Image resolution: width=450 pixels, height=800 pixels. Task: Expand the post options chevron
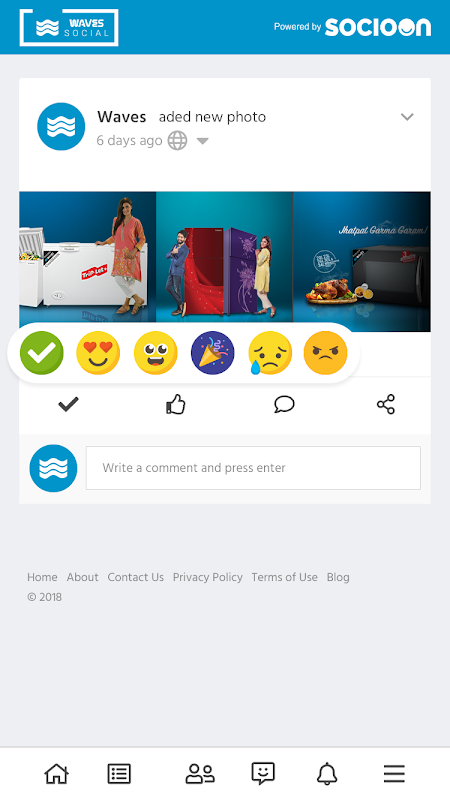pos(407,117)
